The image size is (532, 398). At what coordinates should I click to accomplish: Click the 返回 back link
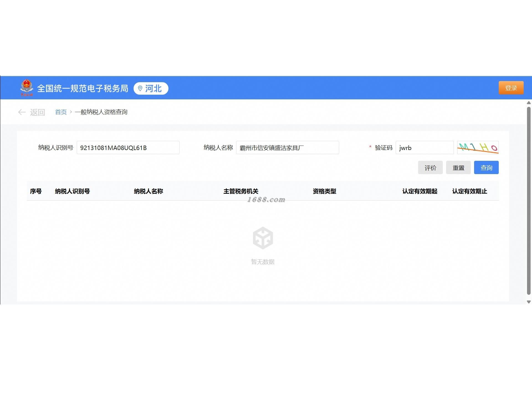click(x=37, y=112)
